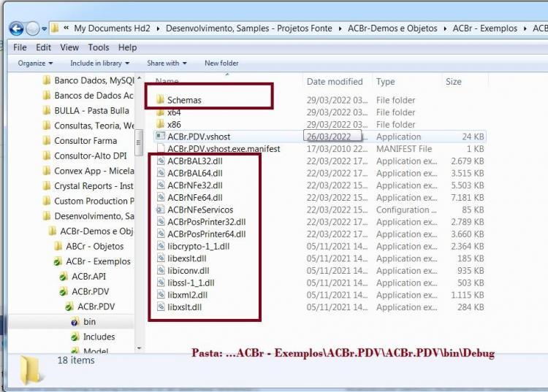Click navigation pane scroll up arrow

pyautogui.click(x=139, y=78)
